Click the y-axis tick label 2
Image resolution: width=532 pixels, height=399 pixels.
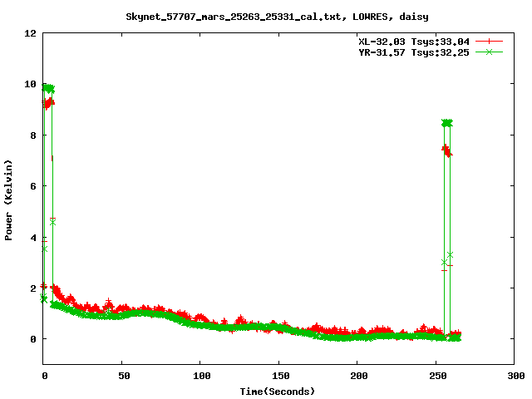point(33,288)
